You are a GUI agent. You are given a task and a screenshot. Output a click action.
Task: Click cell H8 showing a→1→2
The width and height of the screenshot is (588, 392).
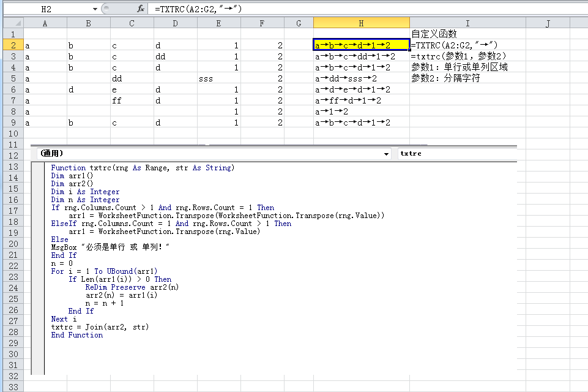point(362,111)
